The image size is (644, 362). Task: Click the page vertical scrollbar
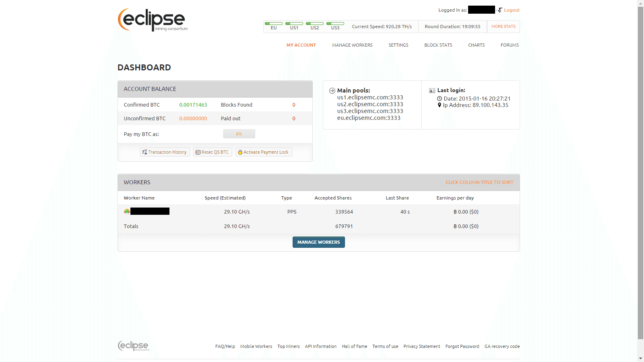click(640, 173)
